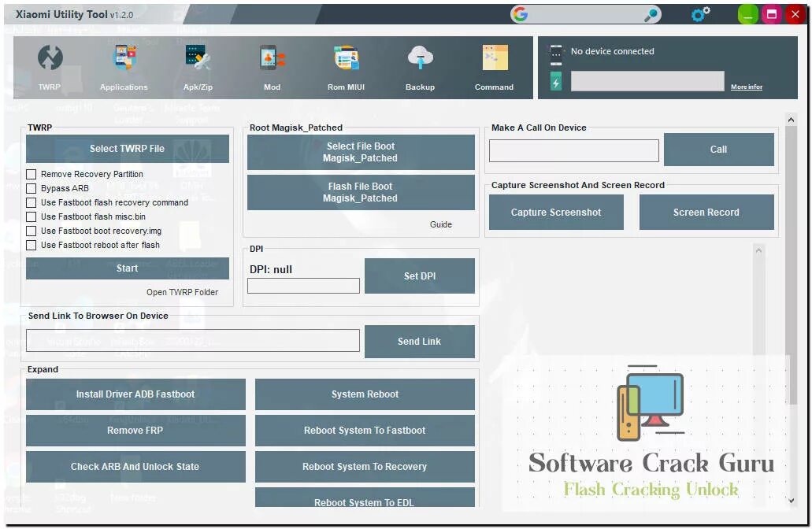
Task: Click the Select TWRP File button
Action: [x=128, y=149]
